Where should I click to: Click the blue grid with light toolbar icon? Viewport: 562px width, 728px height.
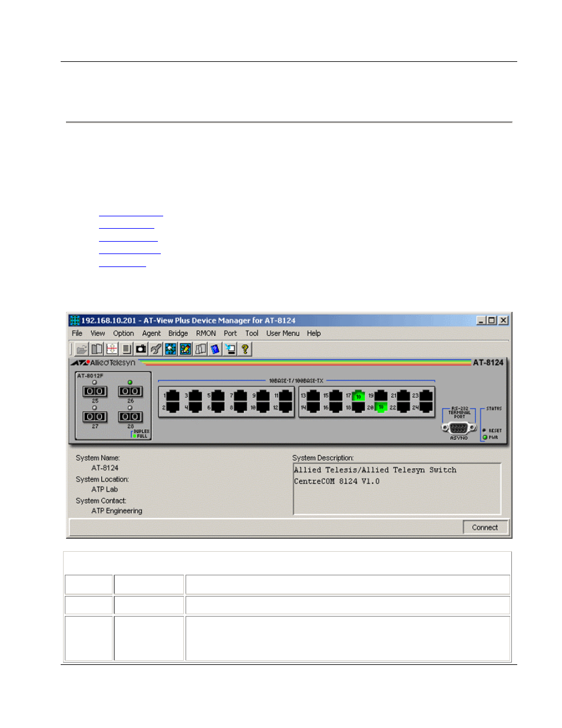click(x=170, y=349)
